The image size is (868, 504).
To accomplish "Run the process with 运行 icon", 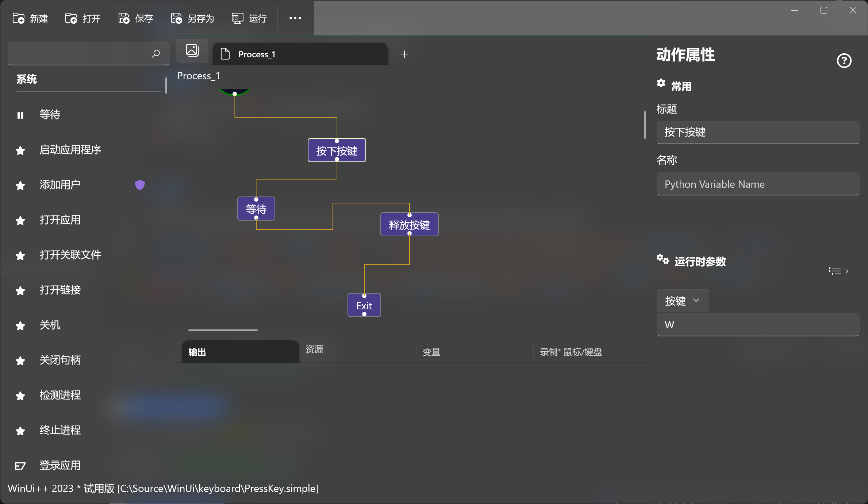I will pyautogui.click(x=237, y=18).
